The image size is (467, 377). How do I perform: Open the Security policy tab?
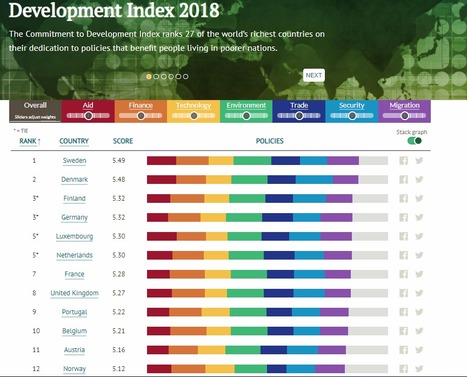(352, 105)
